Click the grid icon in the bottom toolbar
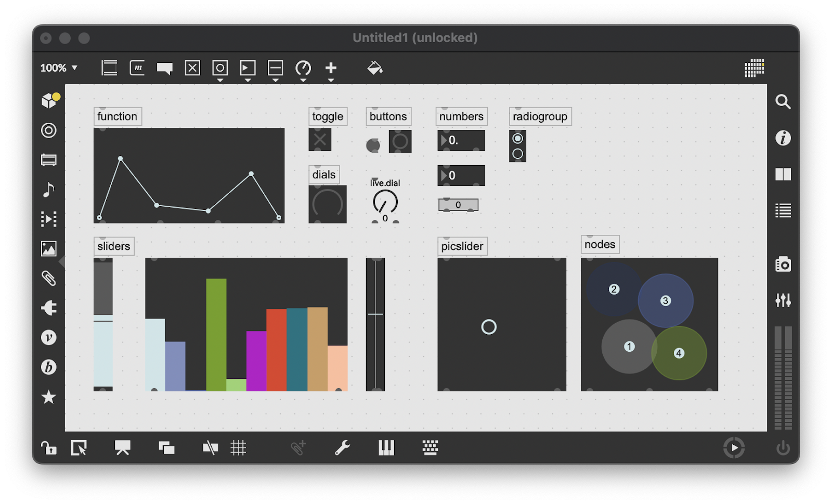The image size is (832, 504). pyautogui.click(x=239, y=447)
